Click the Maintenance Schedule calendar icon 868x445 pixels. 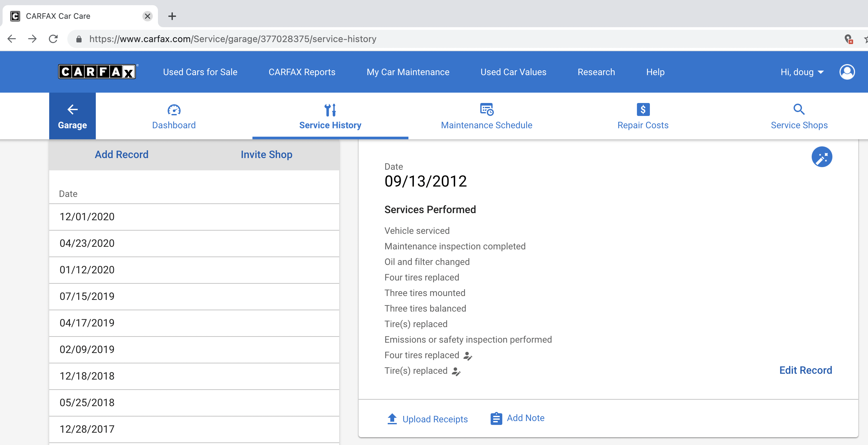(x=486, y=109)
